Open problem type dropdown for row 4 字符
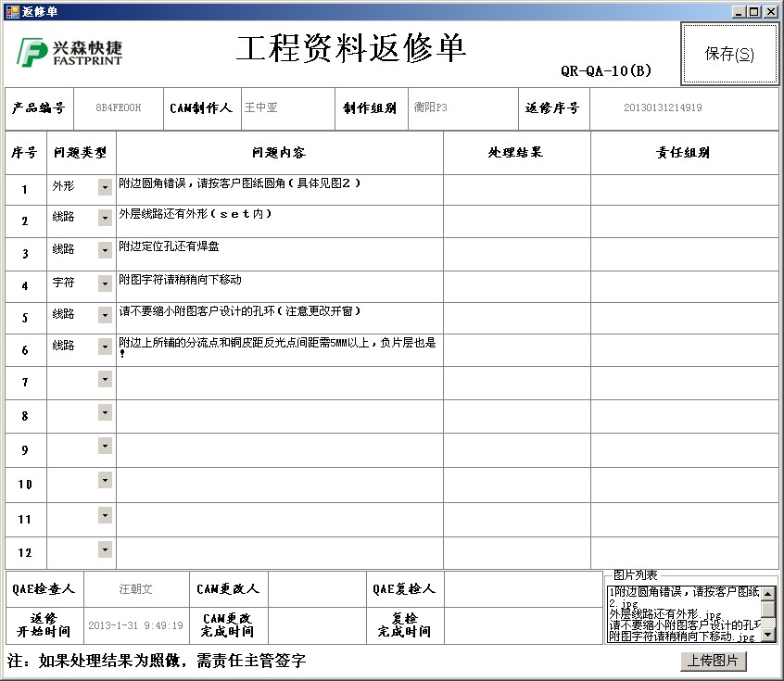Viewport: 784px width, 681px height. pyautogui.click(x=105, y=283)
